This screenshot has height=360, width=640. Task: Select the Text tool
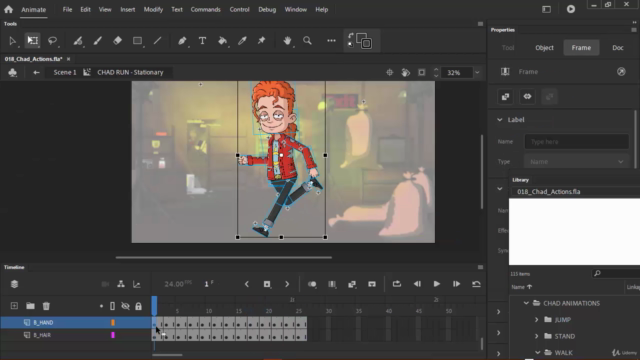[202, 40]
